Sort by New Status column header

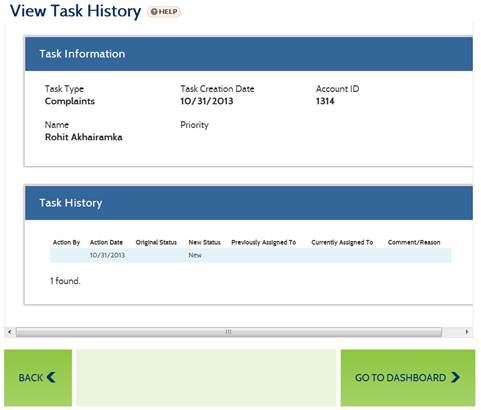[x=204, y=242]
